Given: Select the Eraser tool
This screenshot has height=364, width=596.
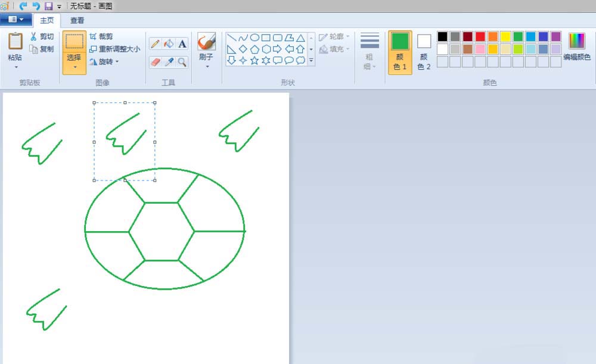Looking at the screenshot, I should pyautogui.click(x=155, y=62).
